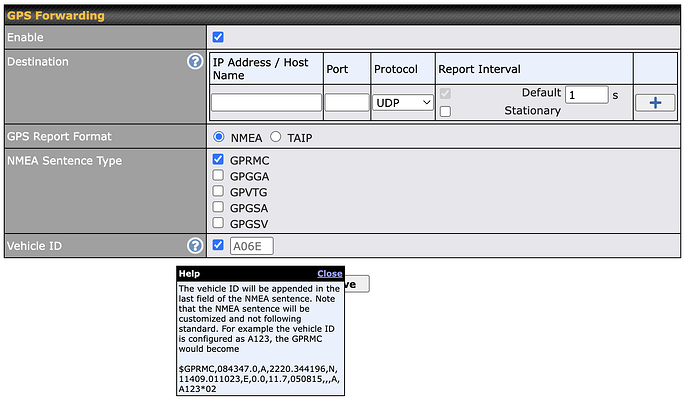Screen dimensions: 690x407
Task: Click the Destination help question mark icon
Action: coord(195,61)
